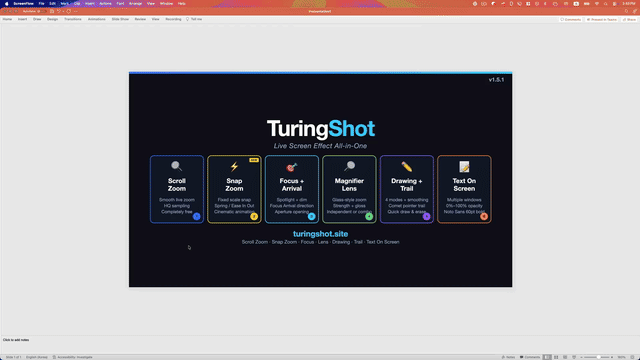Click the Redo icon in quick access toolbar

pyautogui.click(x=69, y=11)
